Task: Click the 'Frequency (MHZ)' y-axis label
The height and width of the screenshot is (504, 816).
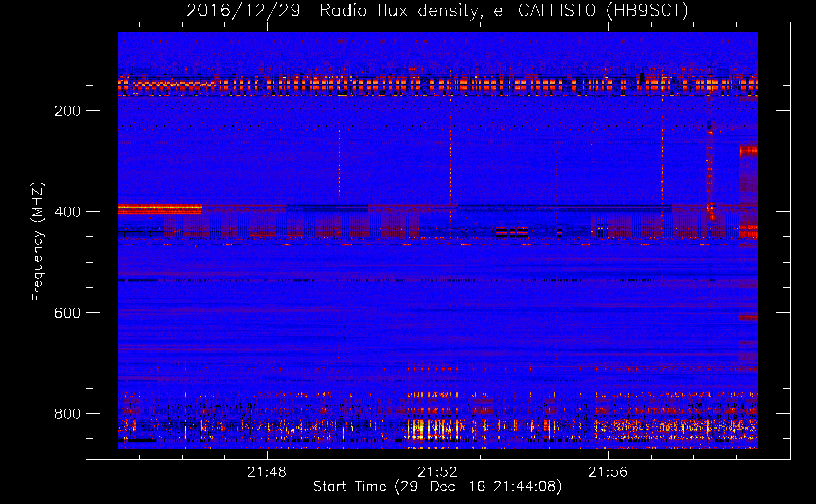Action: (x=38, y=242)
